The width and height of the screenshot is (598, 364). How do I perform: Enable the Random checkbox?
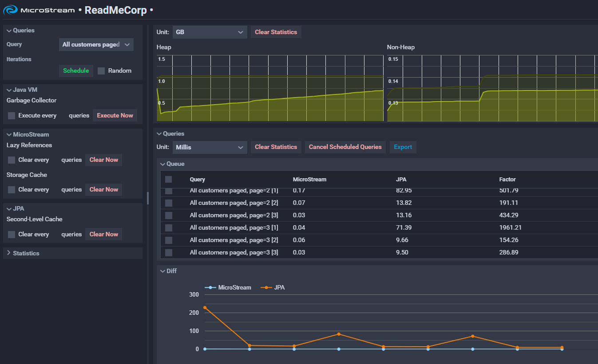(101, 71)
